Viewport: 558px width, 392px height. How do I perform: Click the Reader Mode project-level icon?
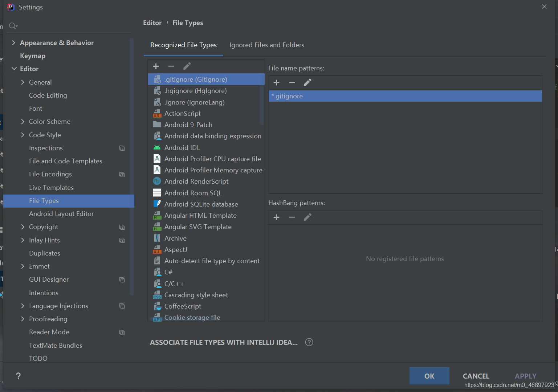click(122, 332)
